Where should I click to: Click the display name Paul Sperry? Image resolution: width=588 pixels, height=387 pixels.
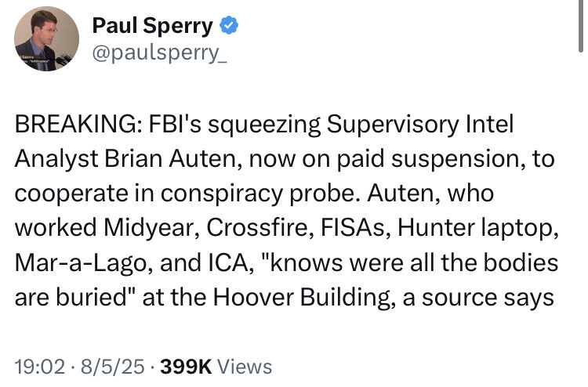153,27
